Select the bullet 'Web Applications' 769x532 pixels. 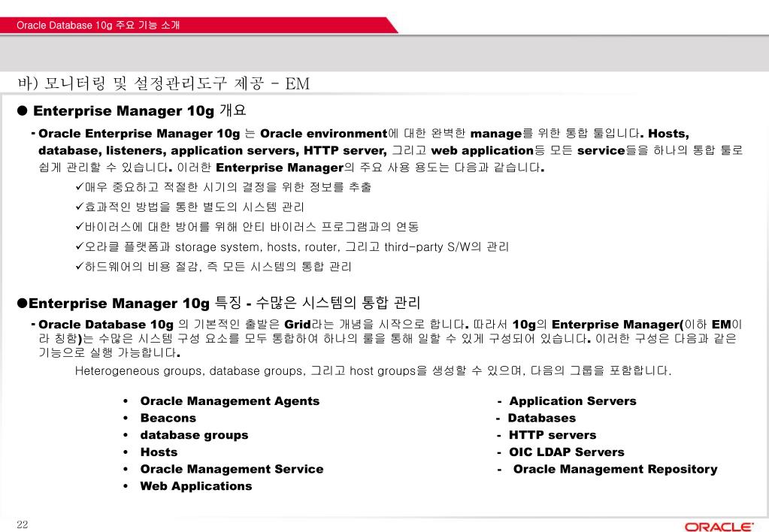195,486
